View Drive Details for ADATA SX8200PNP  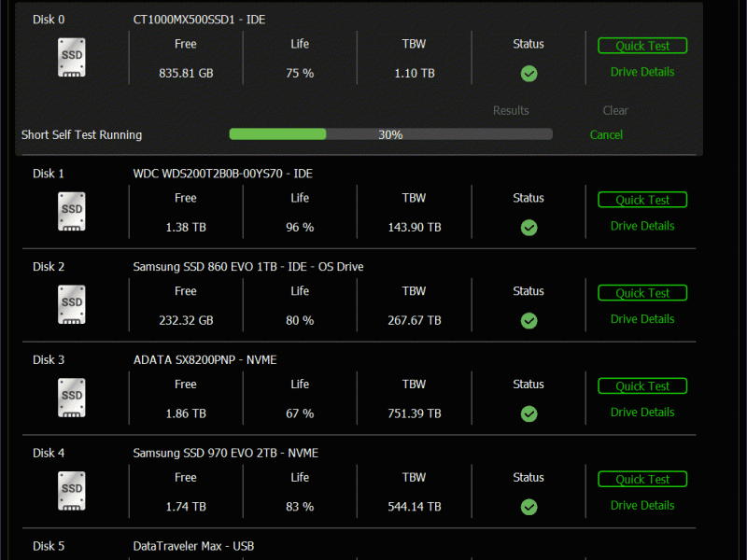point(642,413)
